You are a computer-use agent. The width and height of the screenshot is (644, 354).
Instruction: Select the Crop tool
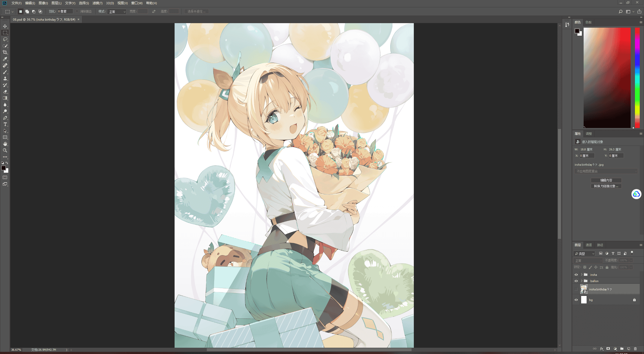pyautogui.click(x=5, y=52)
